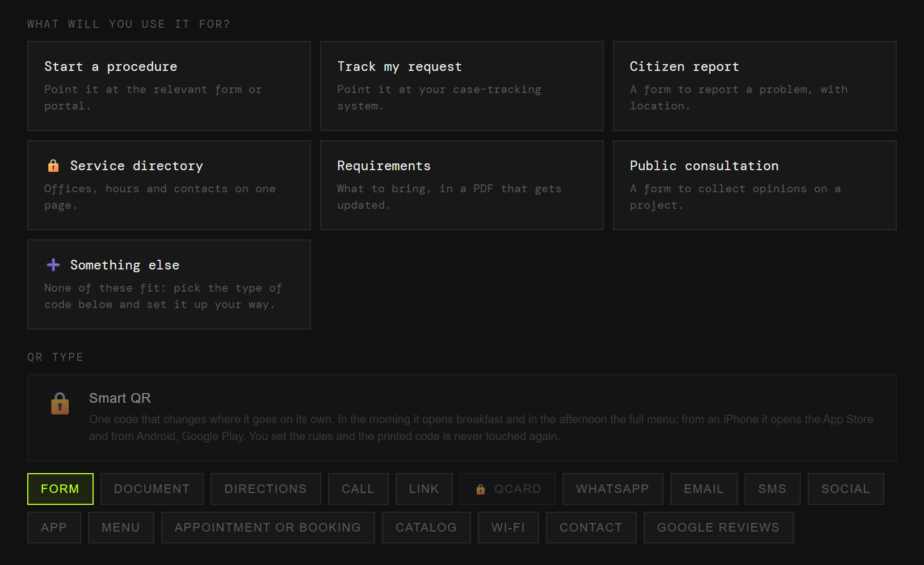Select the Public consultation card
This screenshot has height=565, width=924.
click(755, 185)
